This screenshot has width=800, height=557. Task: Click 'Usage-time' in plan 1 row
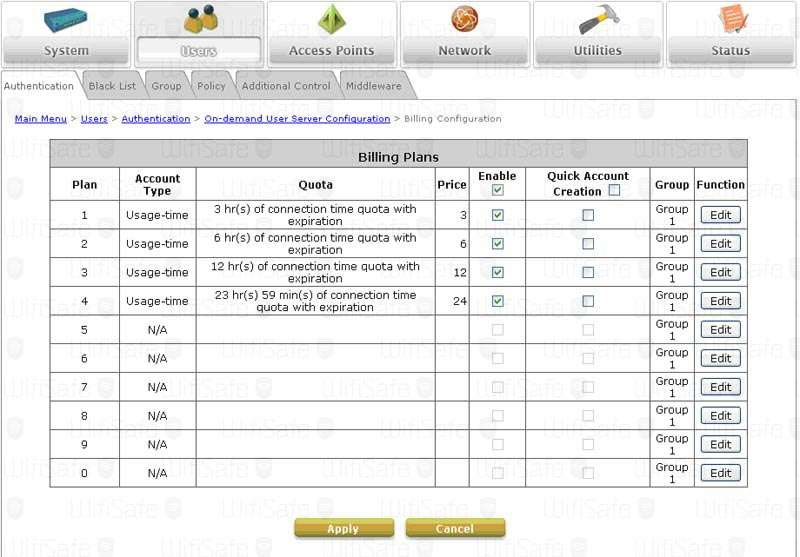point(157,215)
